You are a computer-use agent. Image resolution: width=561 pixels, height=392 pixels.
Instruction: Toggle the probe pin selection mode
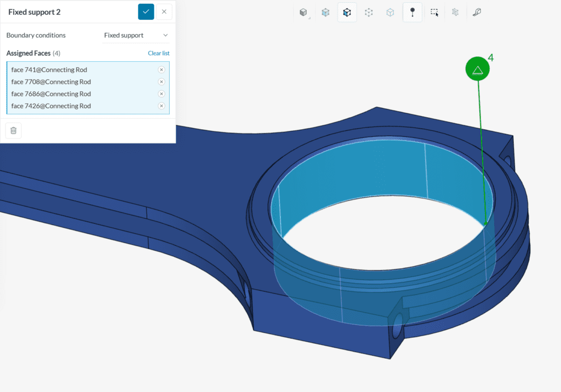pos(412,12)
